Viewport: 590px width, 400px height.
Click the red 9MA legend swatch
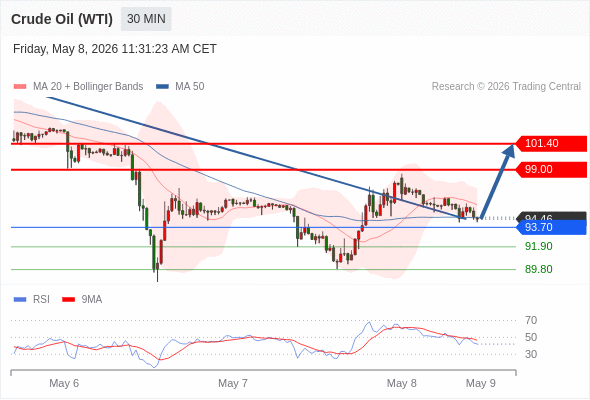tap(68, 300)
